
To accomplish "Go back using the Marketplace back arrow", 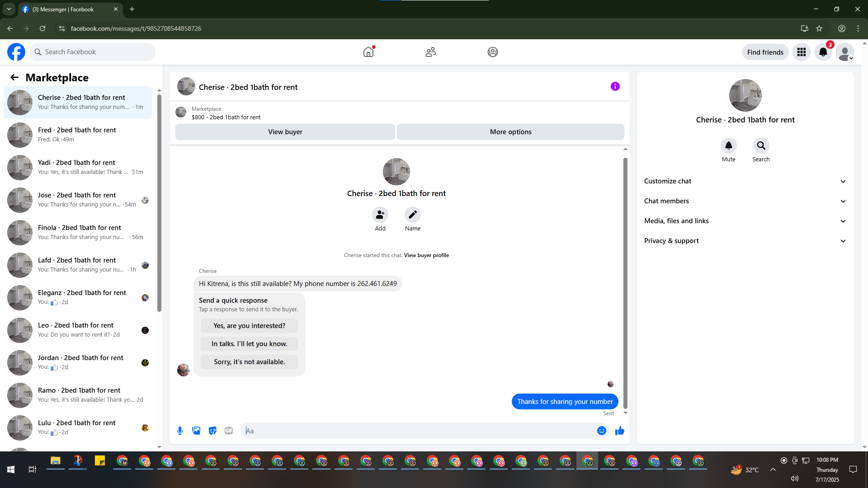I will (14, 77).
